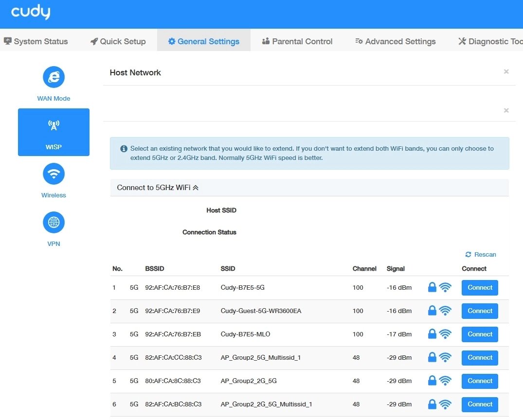Connect to AP_Group2_2G_5G_Multissid_1 network
Screen dimensions: 523x420
coord(480,404)
